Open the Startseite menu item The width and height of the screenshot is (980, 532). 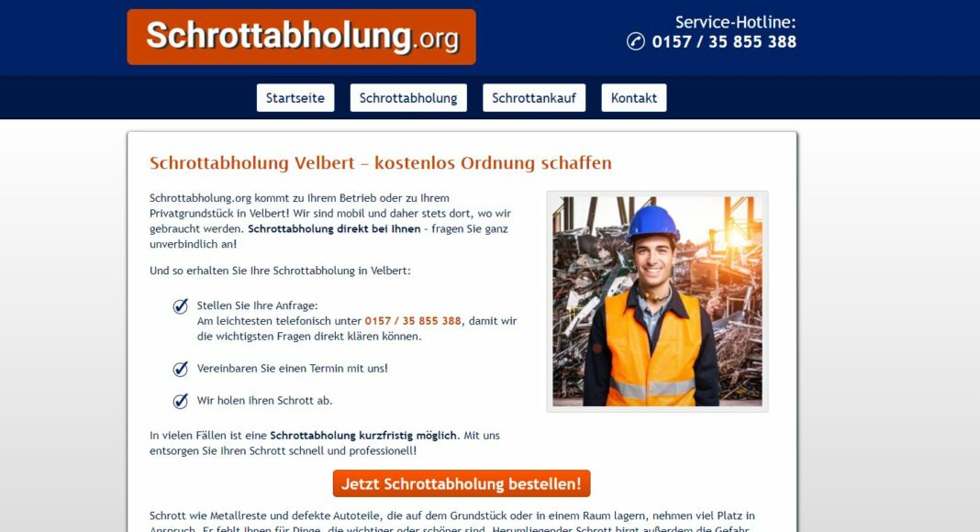(295, 98)
